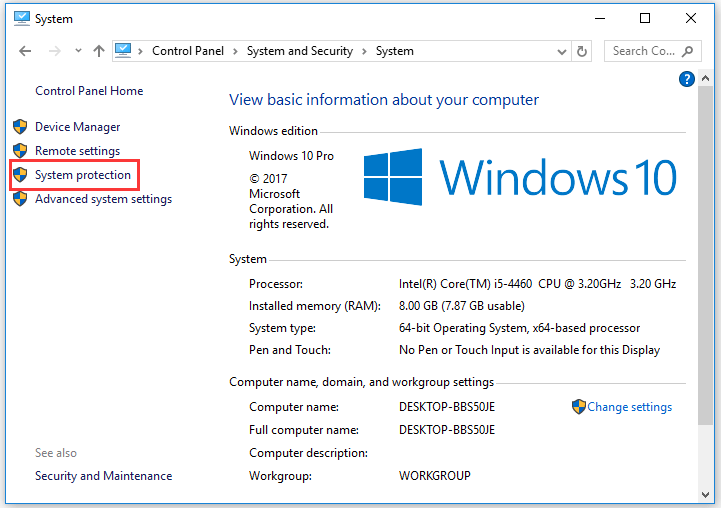Open System protection link

point(83,175)
